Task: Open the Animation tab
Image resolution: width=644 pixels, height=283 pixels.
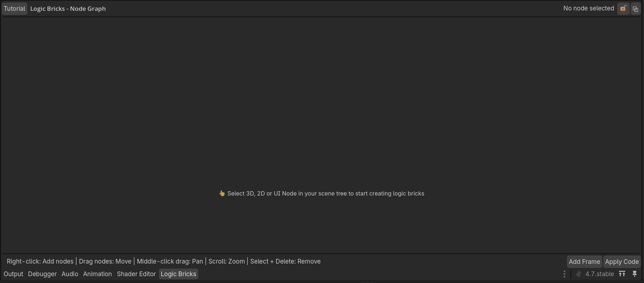Action: point(97,274)
